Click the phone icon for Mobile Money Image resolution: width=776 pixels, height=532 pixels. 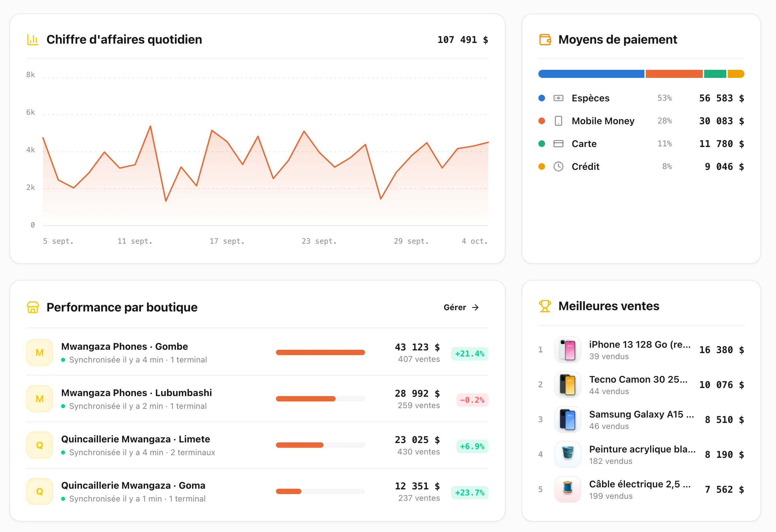pyautogui.click(x=558, y=121)
